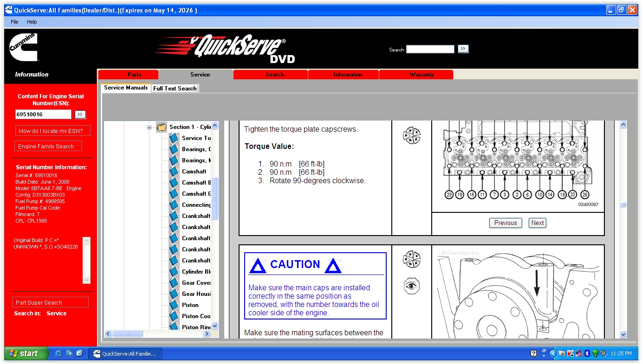
Task: Switch to the Parts tab
Action: 129,75
